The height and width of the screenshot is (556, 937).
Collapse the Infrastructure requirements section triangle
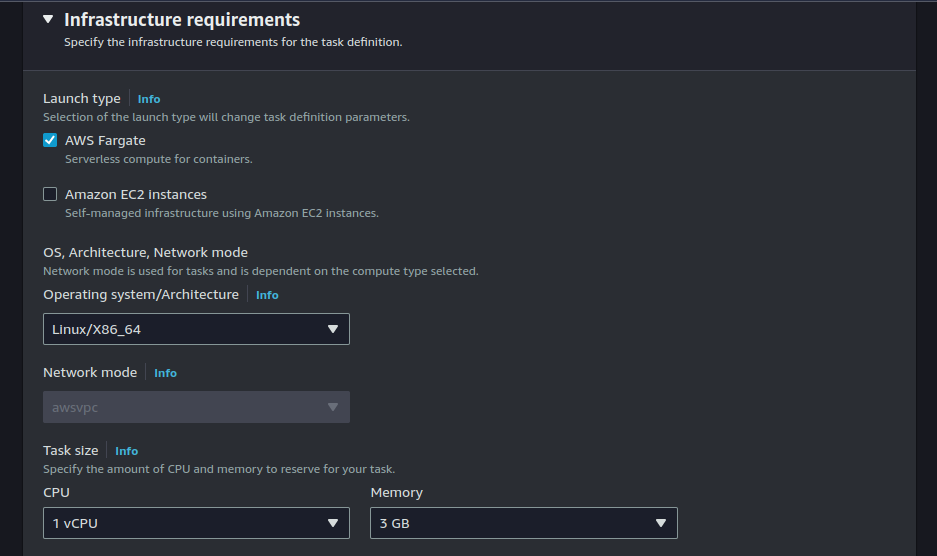click(x=48, y=19)
